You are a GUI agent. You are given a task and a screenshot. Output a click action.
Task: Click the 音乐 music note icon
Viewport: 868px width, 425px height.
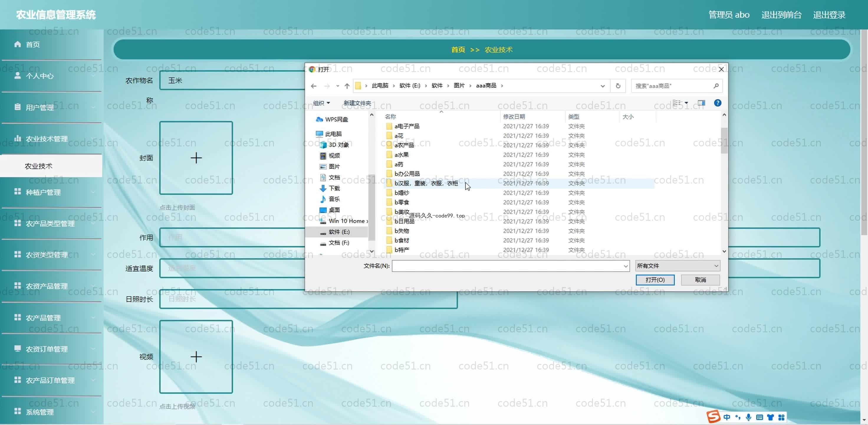tap(323, 199)
